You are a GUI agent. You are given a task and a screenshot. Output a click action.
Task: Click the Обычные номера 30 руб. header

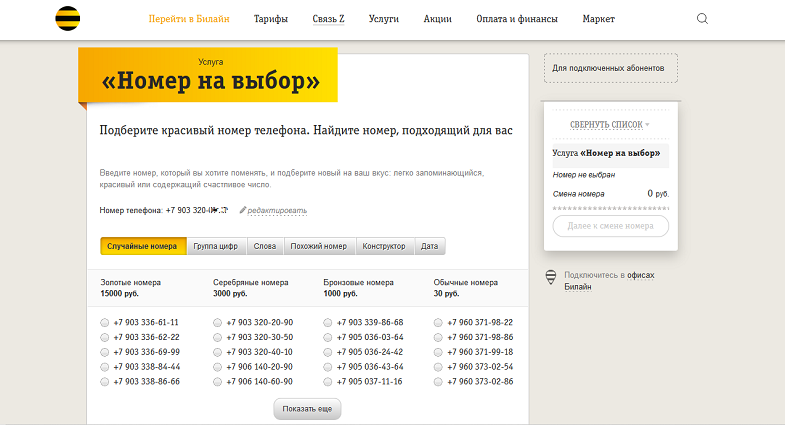coord(466,288)
